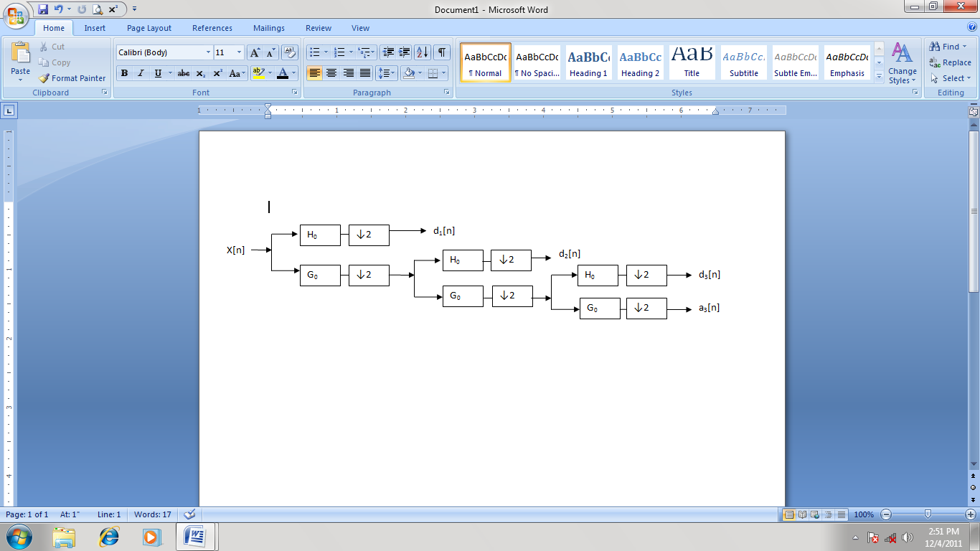Click Shrink Font icon
This screenshot has height=551, width=980.
click(x=271, y=52)
